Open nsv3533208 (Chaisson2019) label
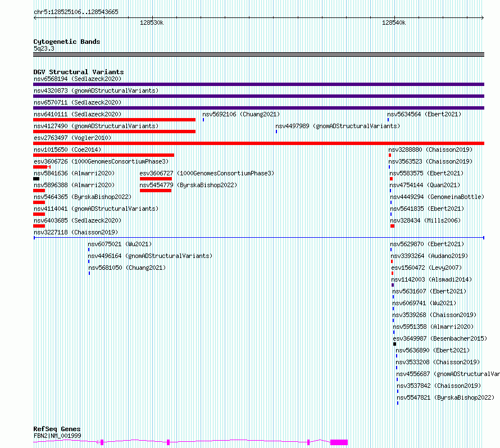This screenshot has width=500, height=448. [x=438, y=362]
